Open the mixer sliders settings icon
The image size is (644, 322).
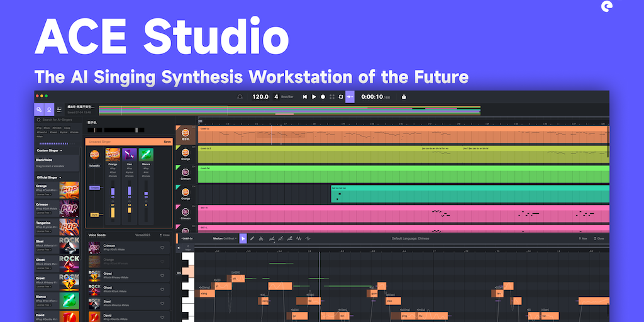[59, 109]
